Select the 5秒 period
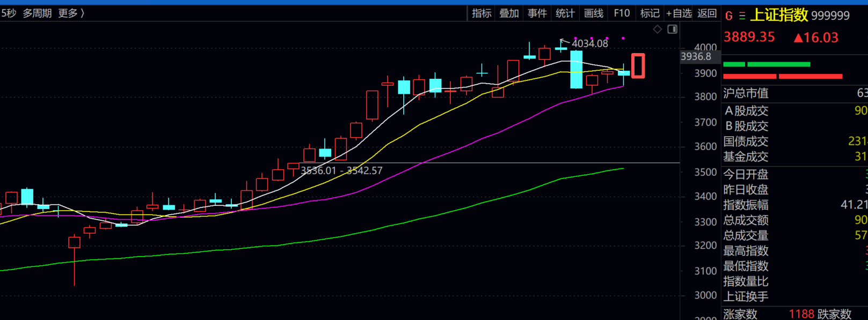The height and width of the screenshot is (320, 868). (x=9, y=13)
